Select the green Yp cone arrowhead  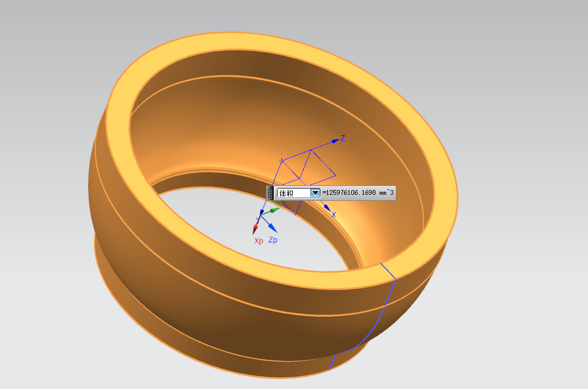point(275,209)
